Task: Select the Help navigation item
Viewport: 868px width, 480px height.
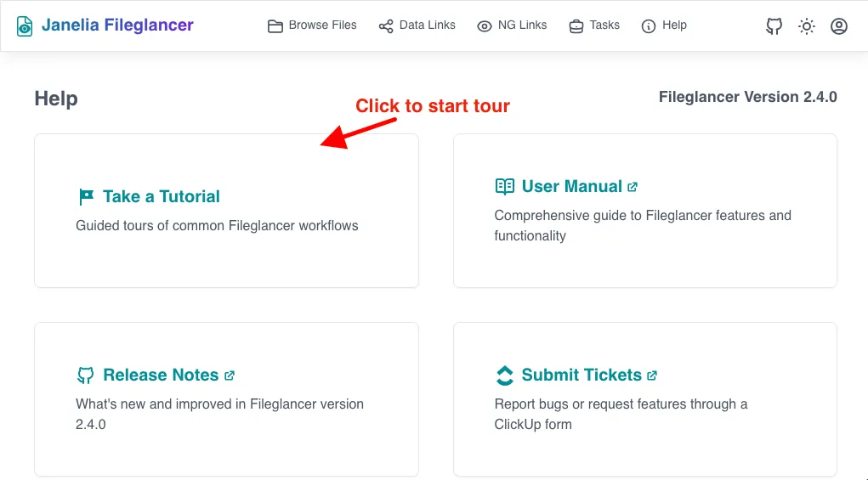Action: tap(664, 25)
